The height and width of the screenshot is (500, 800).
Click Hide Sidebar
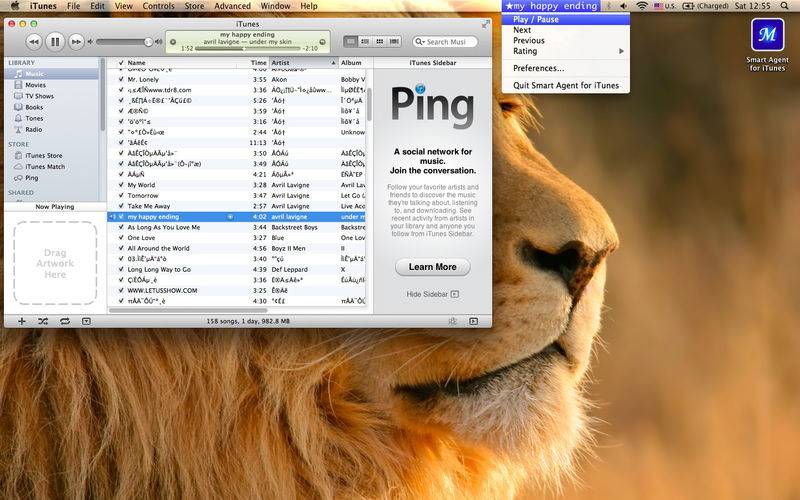pos(433,294)
